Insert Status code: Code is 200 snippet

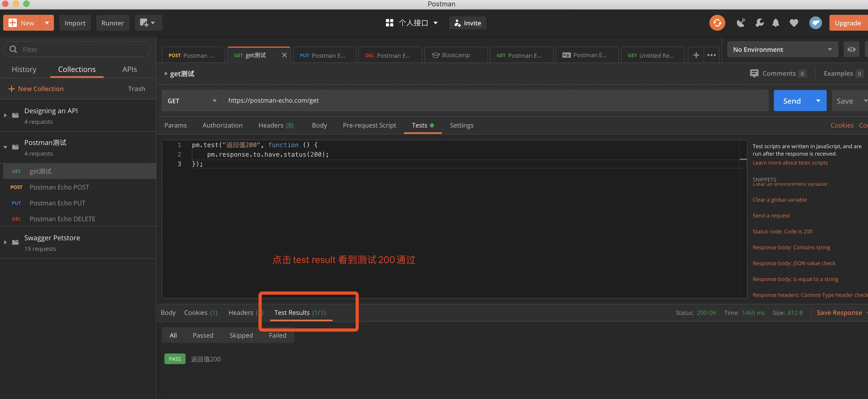click(782, 231)
